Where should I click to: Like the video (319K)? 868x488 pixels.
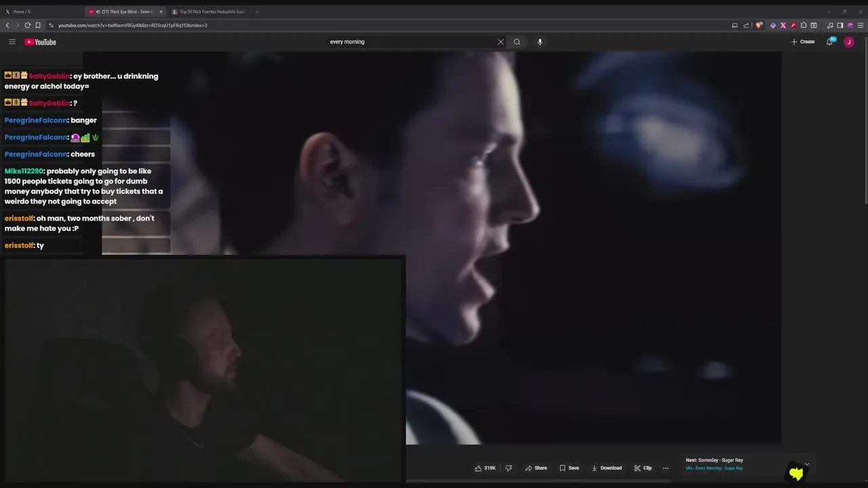(x=485, y=468)
